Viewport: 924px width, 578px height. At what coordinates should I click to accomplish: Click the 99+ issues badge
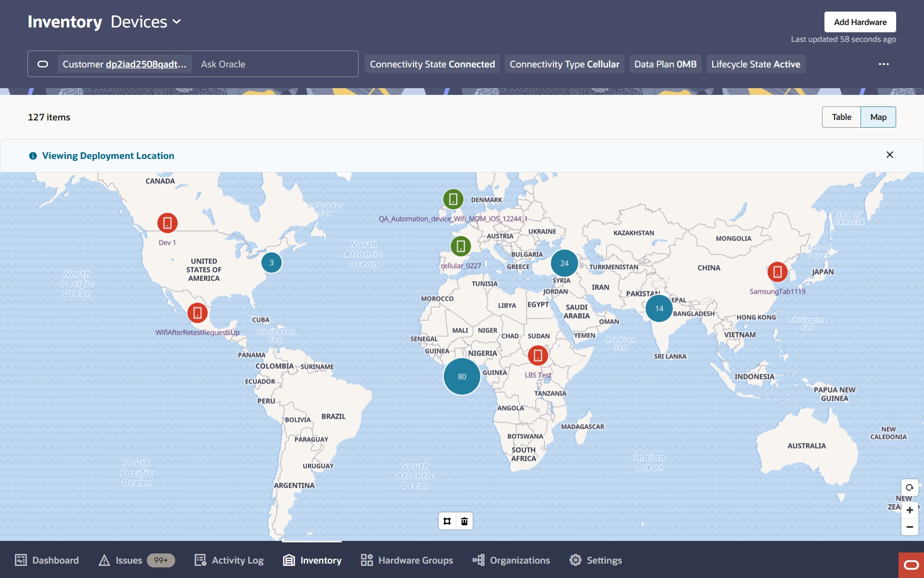point(161,560)
